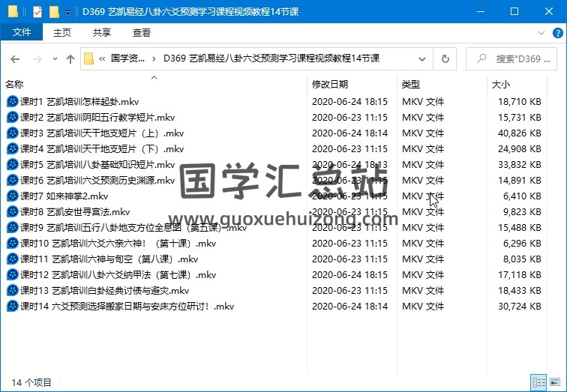Sort files by the 大小 column header
Viewport: 567px width, 392px height.
500,85
